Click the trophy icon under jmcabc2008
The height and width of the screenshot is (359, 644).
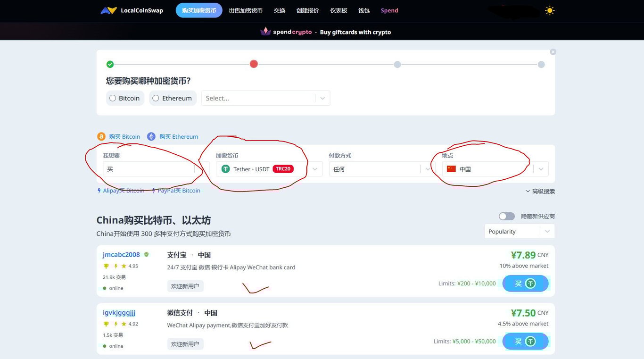[106, 266]
